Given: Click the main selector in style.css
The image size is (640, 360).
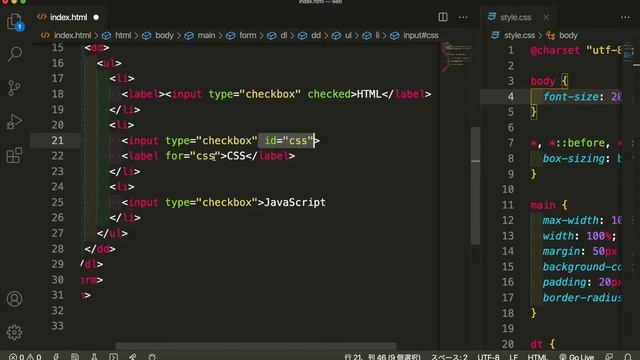Looking at the screenshot, I should point(543,205).
